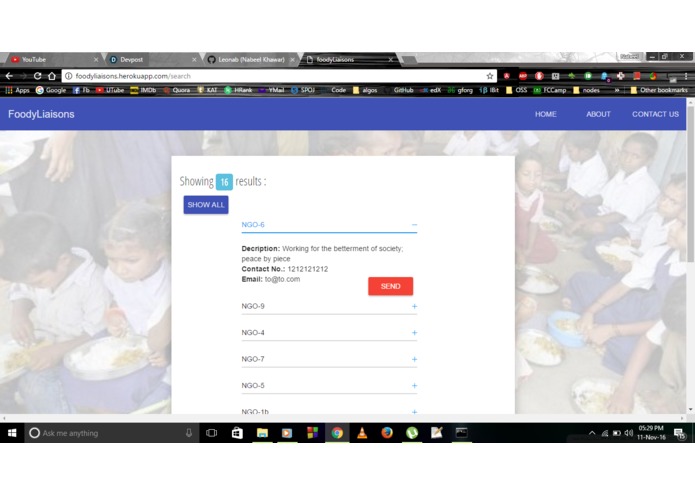Go to the browser home icon
Viewport: 695px width, 494px height.
(x=52, y=76)
